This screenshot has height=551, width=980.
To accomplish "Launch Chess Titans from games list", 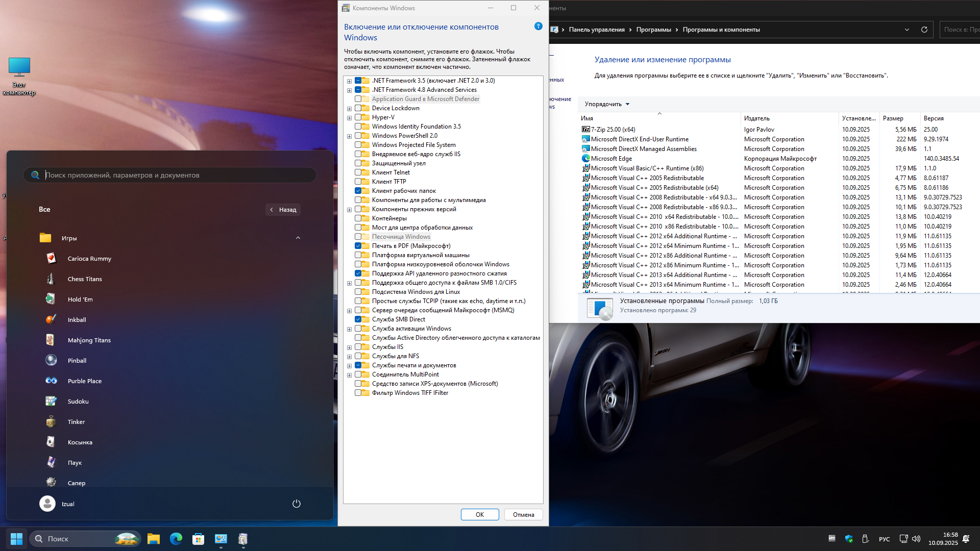I will pyautogui.click(x=51, y=279).
